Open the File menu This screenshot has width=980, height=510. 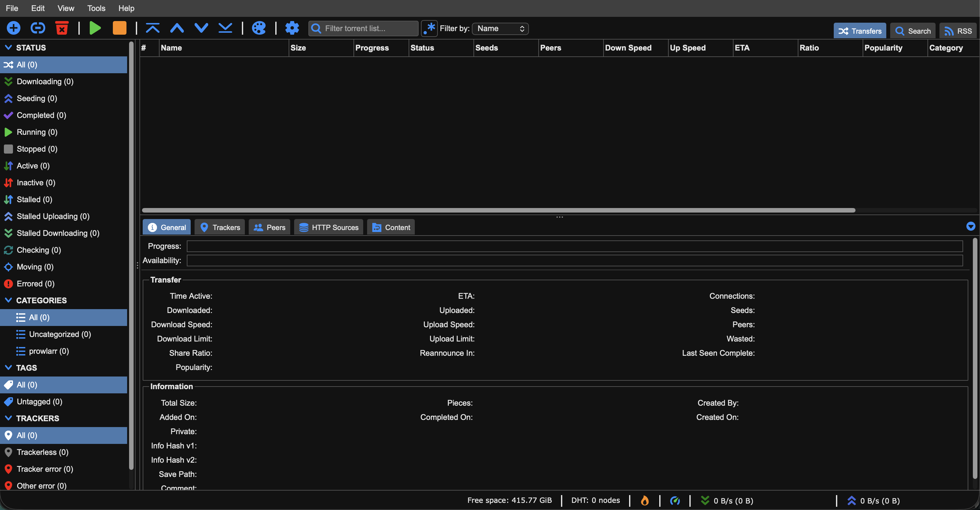[12, 8]
